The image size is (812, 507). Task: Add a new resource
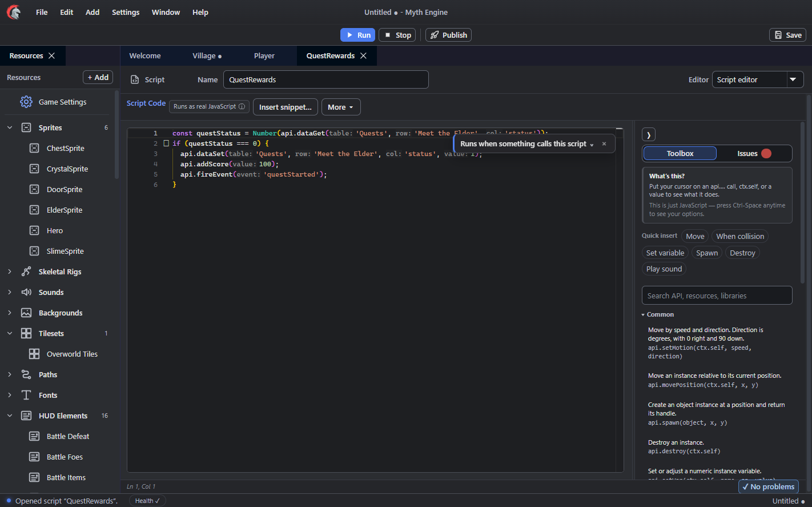(x=98, y=77)
